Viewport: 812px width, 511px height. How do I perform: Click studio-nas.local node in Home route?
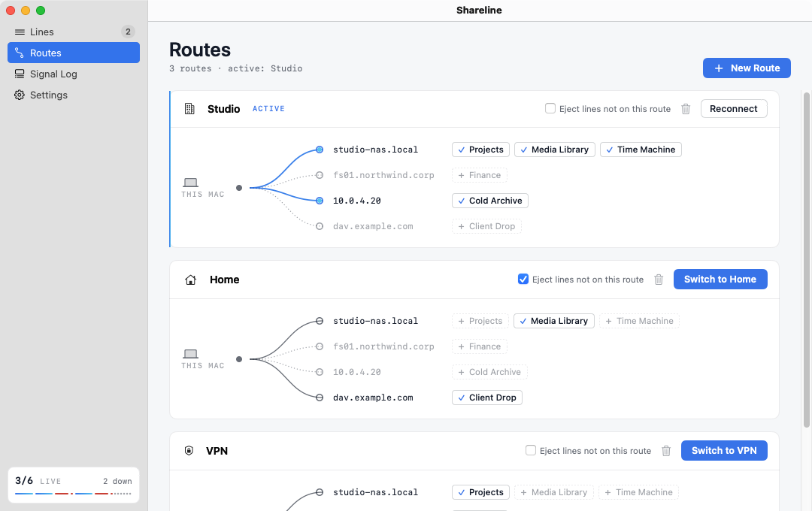[x=320, y=321]
